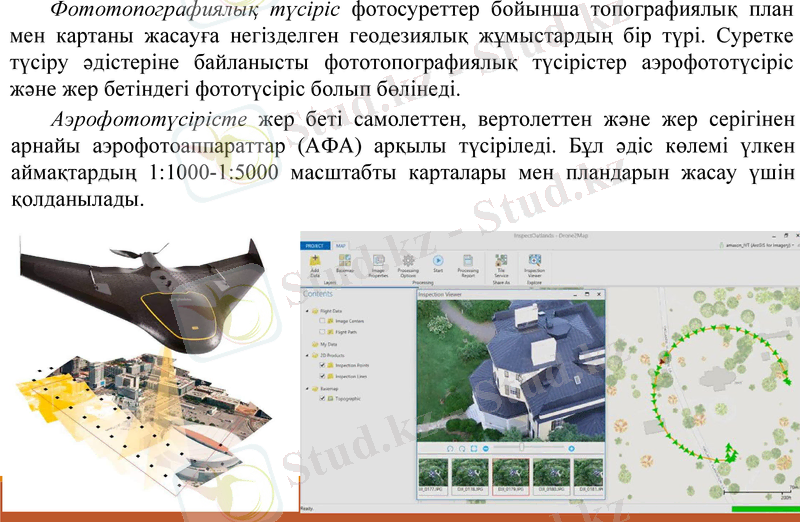This screenshot has height=522, width=800.
Task: Click the Flight Data folder icon
Action: [315, 311]
